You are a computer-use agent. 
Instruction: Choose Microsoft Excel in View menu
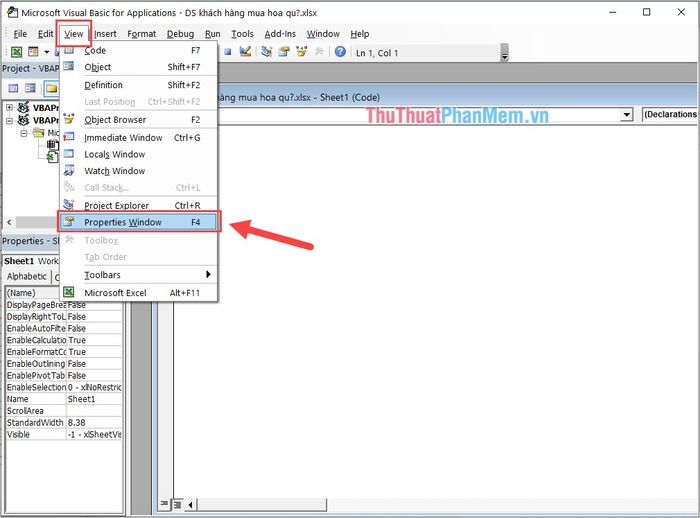click(x=138, y=293)
